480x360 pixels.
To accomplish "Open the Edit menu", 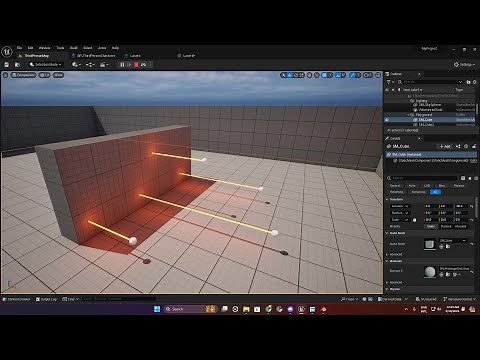I will (x=30, y=48).
